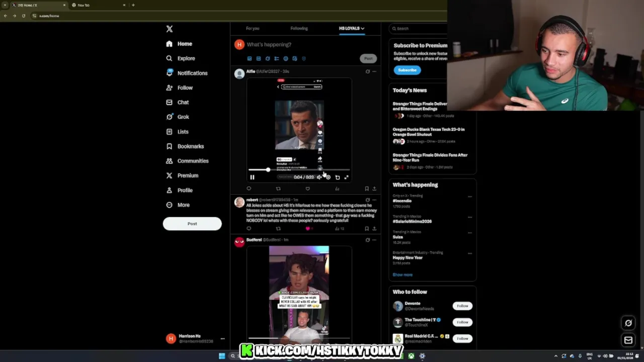Open Profile in sidebar
Image resolution: width=644 pixels, height=362 pixels.
(x=179, y=190)
